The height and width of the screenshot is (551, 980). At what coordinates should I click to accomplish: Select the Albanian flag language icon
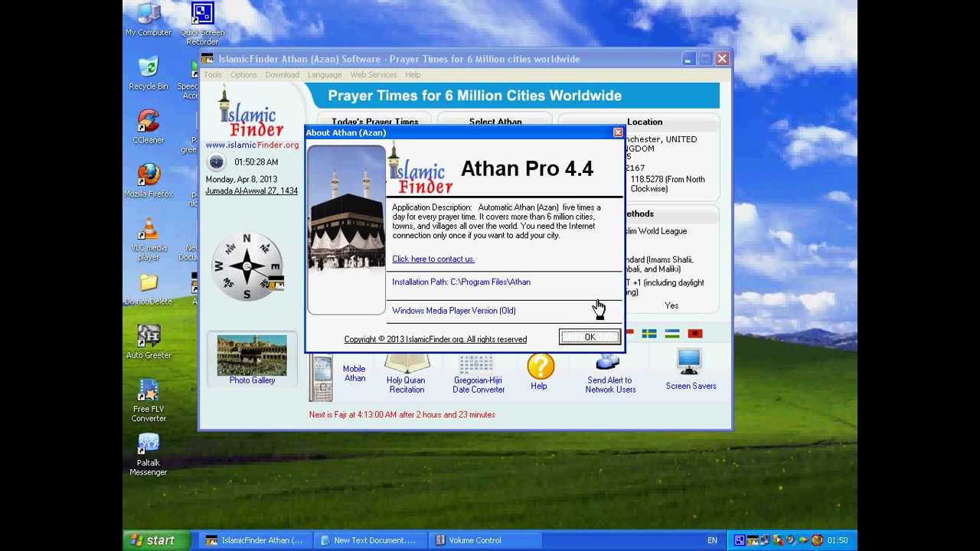694,334
